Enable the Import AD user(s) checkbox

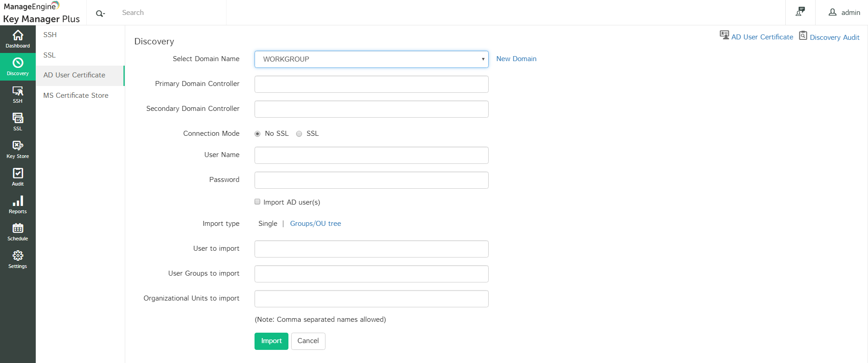tap(258, 202)
